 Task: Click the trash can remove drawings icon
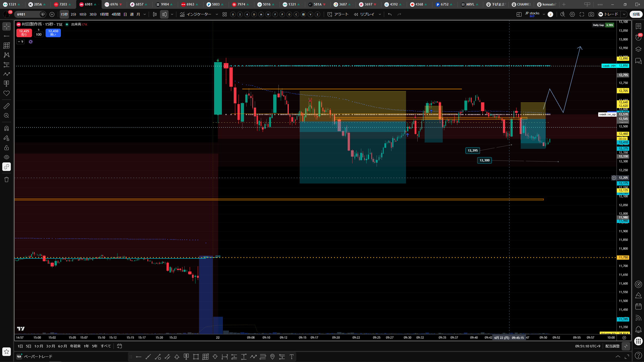click(7, 179)
